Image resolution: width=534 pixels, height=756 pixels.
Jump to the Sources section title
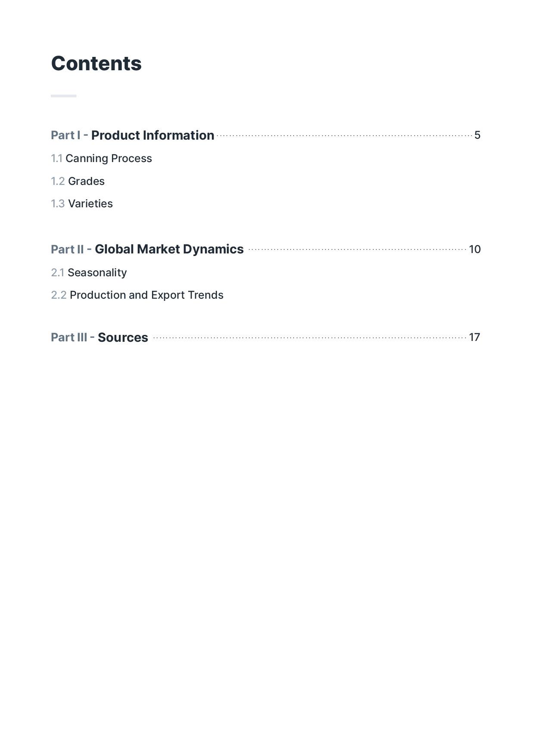coord(123,337)
